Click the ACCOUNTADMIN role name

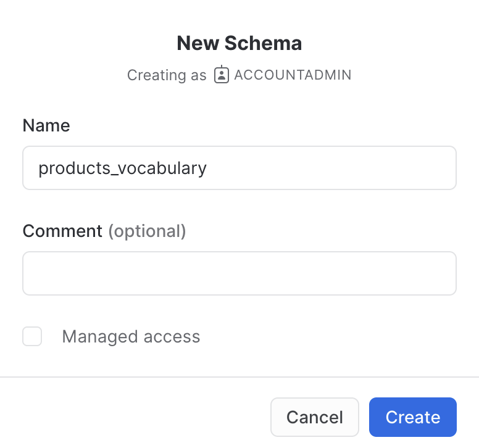pos(293,75)
